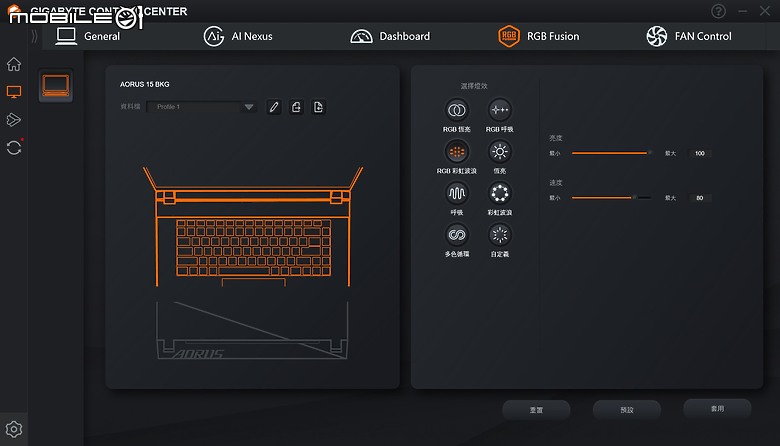The height and width of the screenshot is (446, 780).
Task: Switch to the RGB Fusion tab
Action: click(539, 36)
